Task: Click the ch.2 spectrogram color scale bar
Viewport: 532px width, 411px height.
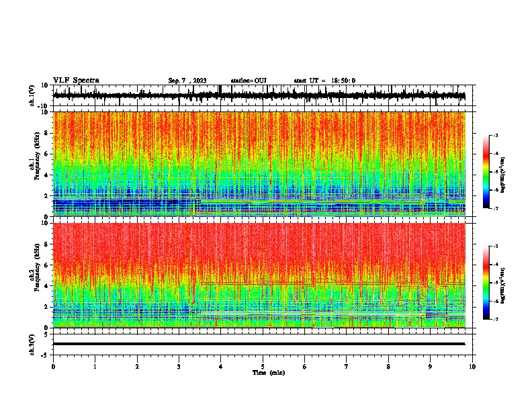Action: point(486,283)
